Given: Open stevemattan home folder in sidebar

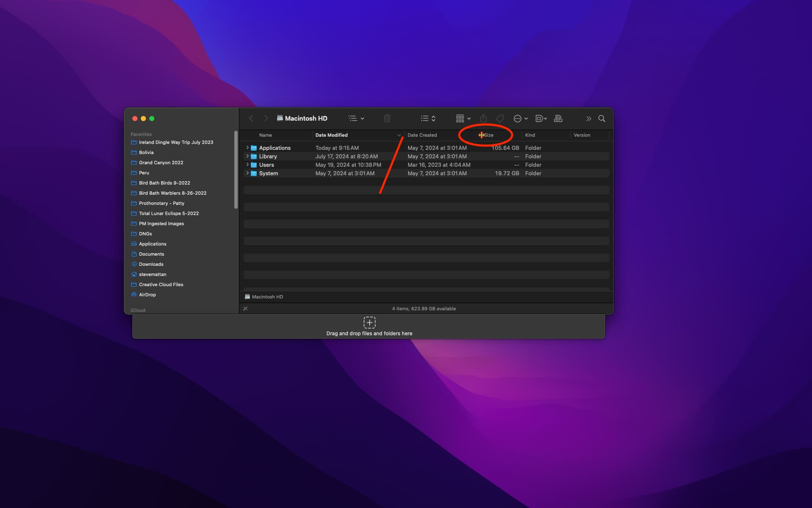Looking at the screenshot, I should click(153, 274).
